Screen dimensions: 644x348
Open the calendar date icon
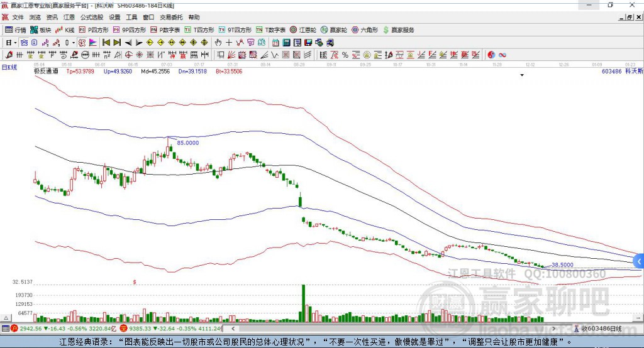click(x=275, y=43)
